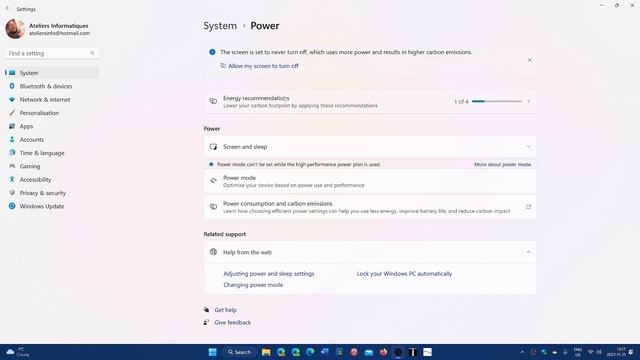Show hidden system tray icons
The image size is (640, 360).
(x=522, y=352)
